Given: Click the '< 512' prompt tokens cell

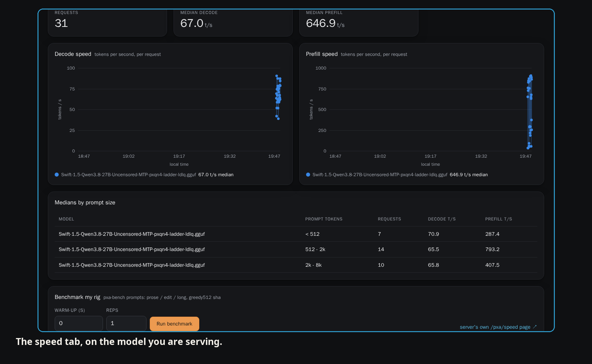Looking at the screenshot, I should click(x=312, y=234).
